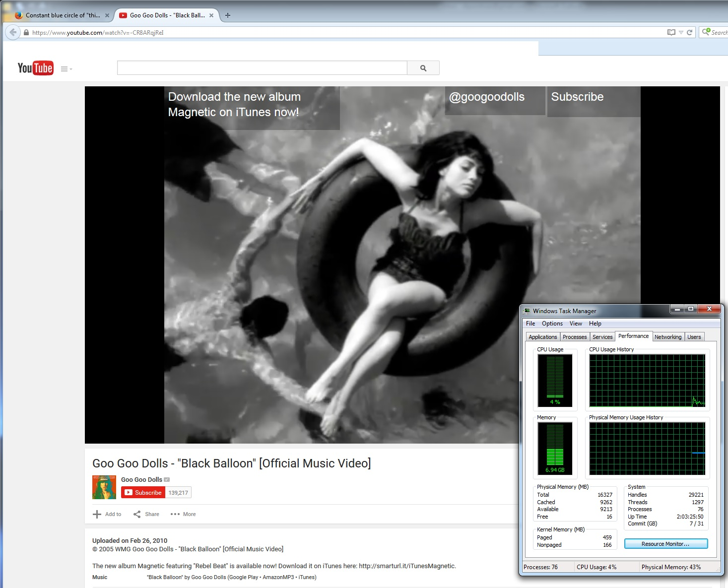Open the YouTube guide menu dropdown

(66, 69)
